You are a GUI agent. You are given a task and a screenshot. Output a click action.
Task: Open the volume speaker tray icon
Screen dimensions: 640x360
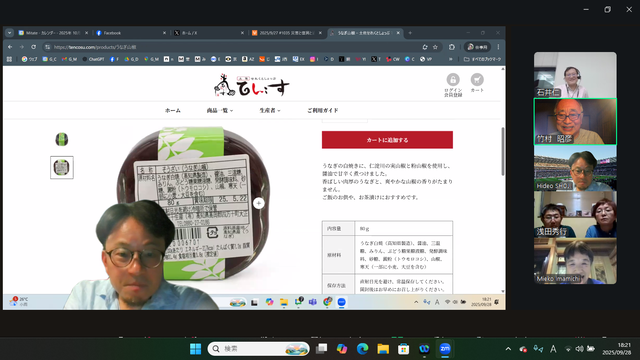579,349
